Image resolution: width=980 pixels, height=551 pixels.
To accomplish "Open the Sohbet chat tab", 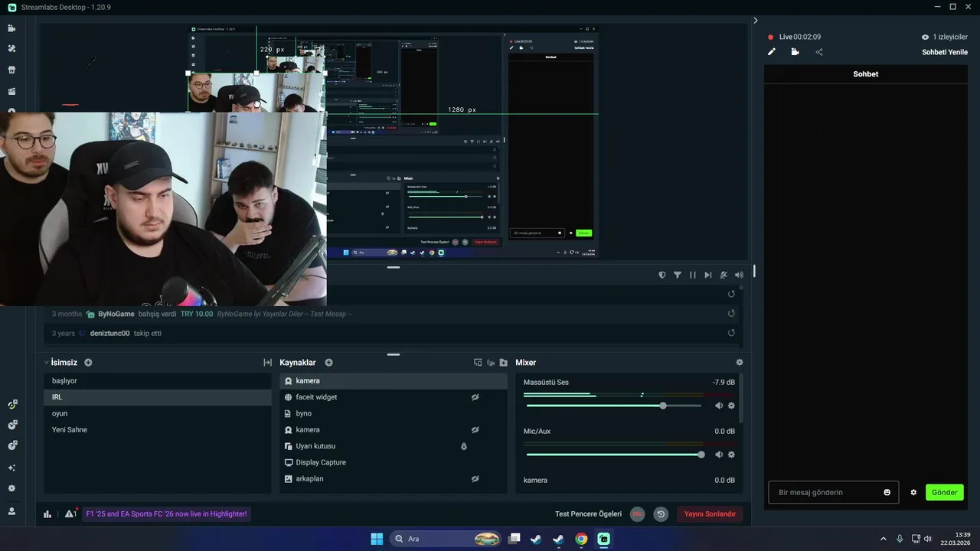I will point(866,74).
